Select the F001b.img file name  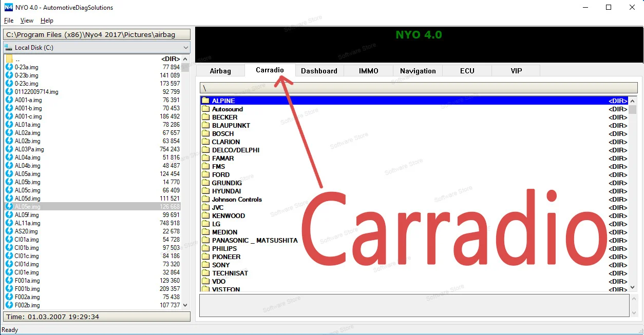coord(27,289)
